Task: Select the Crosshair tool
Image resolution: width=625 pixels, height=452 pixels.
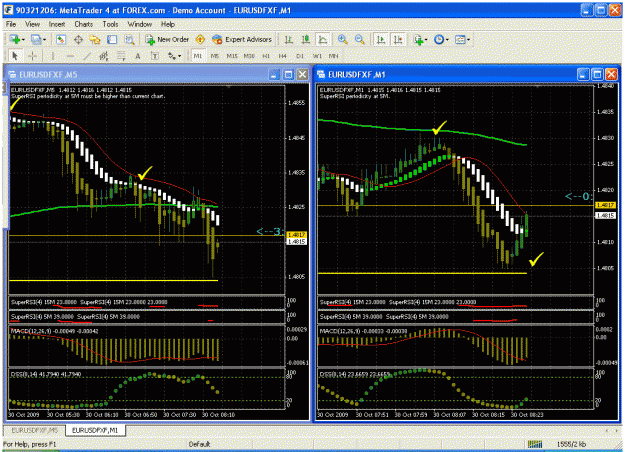Action: 32,56
